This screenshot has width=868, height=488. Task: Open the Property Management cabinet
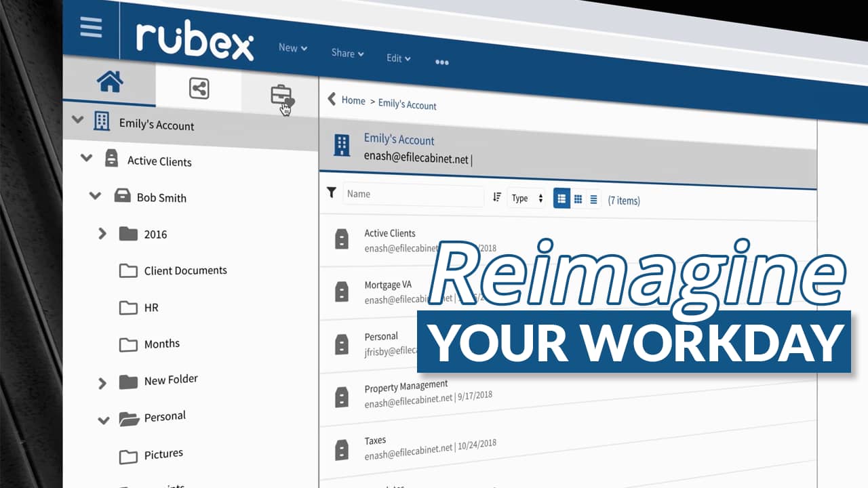tap(406, 387)
